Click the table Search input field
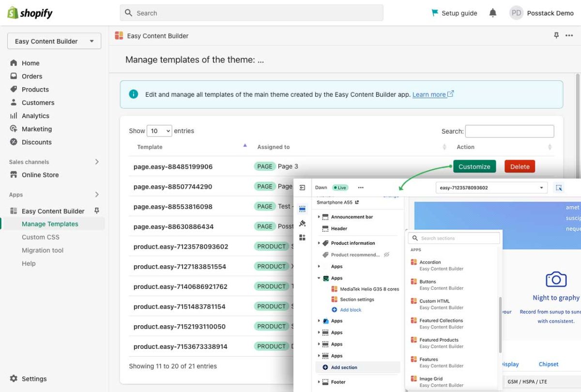This screenshot has width=581, height=392. pyautogui.click(x=509, y=131)
